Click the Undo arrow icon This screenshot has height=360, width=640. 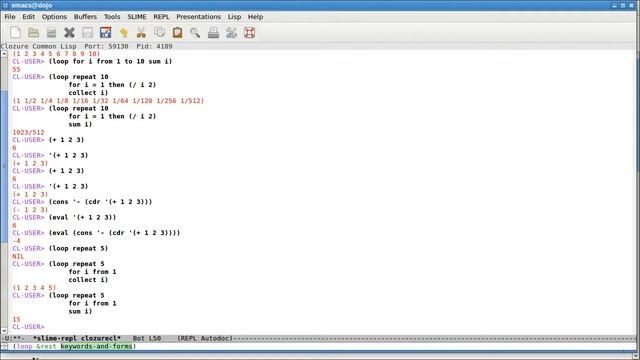point(123,33)
